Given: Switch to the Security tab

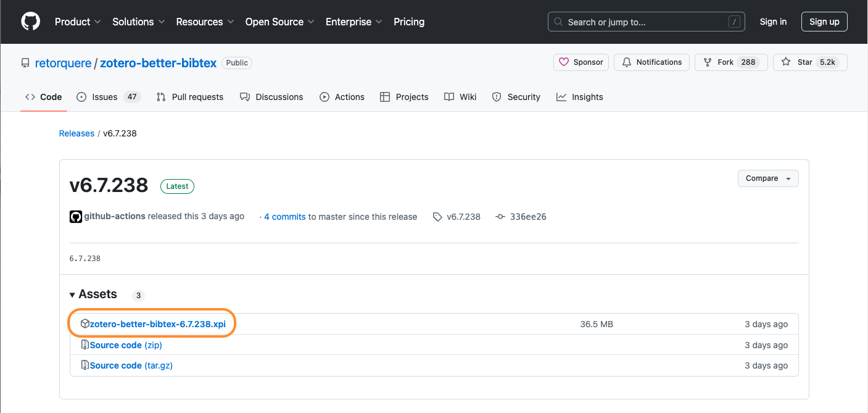Looking at the screenshot, I should 516,97.
